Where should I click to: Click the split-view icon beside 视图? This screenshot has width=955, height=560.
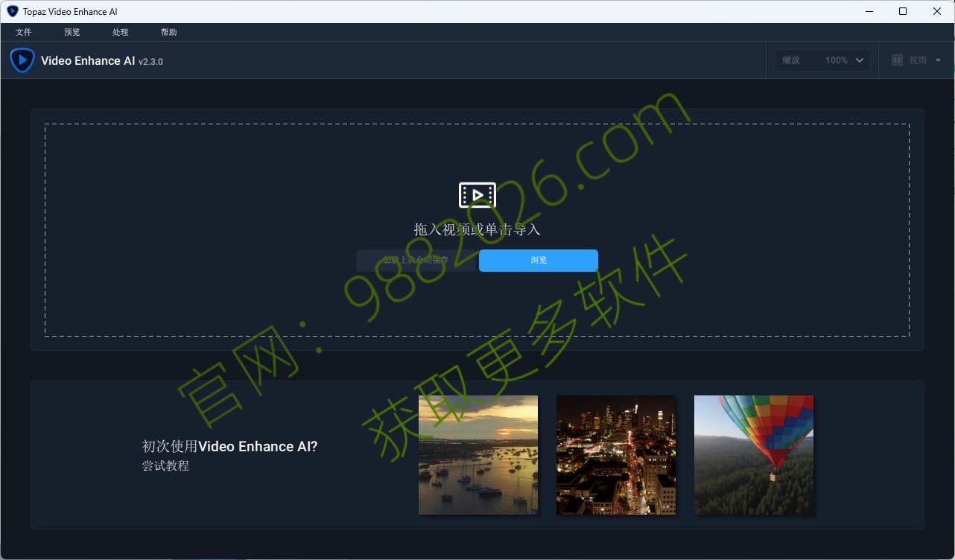click(898, 60)
